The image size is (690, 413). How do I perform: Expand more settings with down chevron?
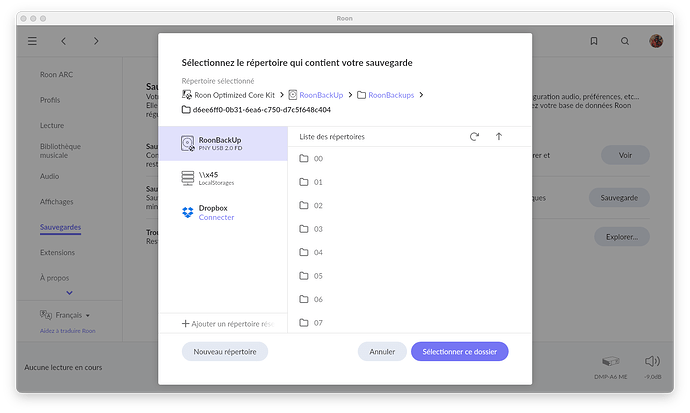point(69,292)
